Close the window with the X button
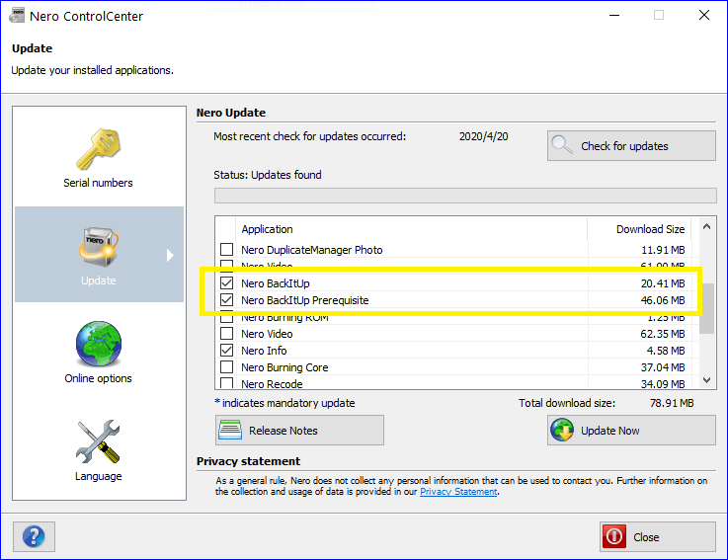The image size is (728, 560). [704, 16]
